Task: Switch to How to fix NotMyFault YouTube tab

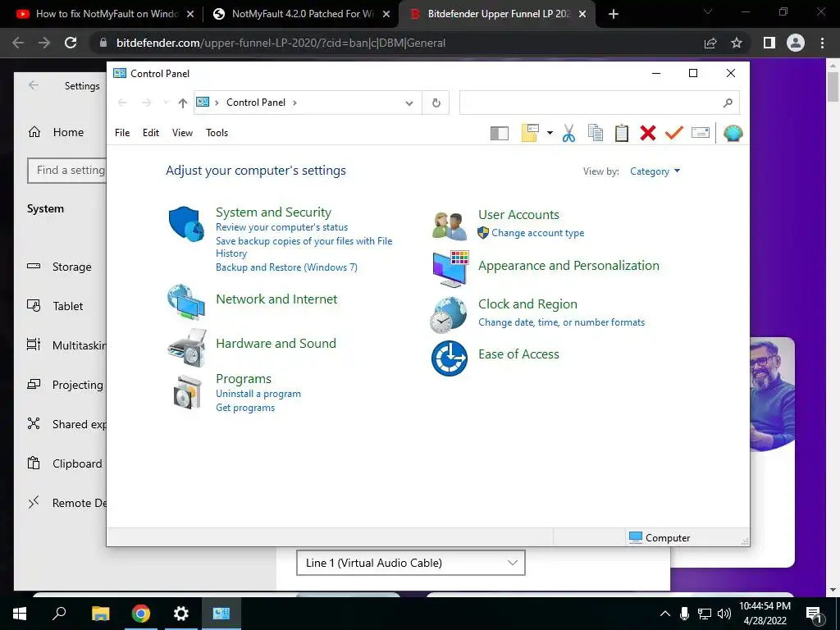Action: (106, 14)
